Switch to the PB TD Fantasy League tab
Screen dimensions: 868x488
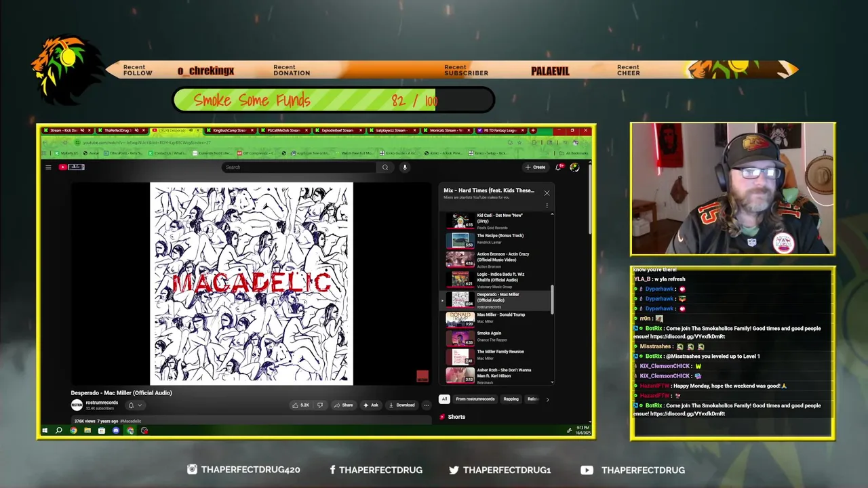[x=502, y=130]
